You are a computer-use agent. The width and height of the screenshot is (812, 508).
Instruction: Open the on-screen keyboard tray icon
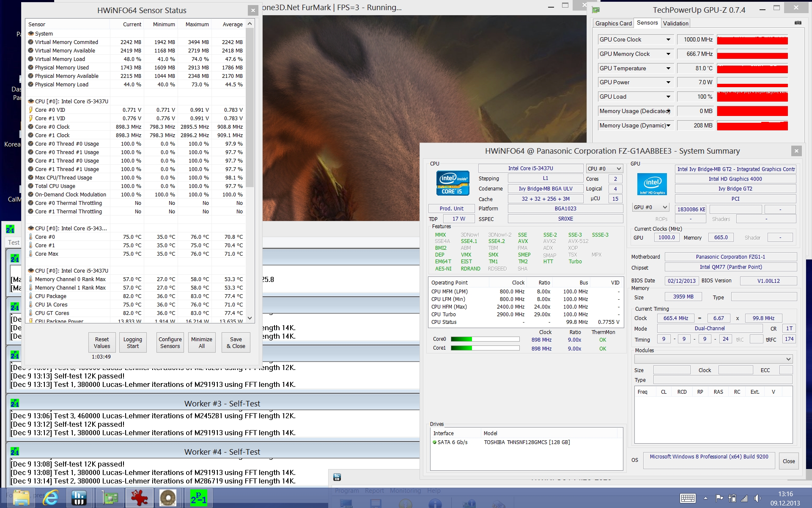(x=688, y=498)
